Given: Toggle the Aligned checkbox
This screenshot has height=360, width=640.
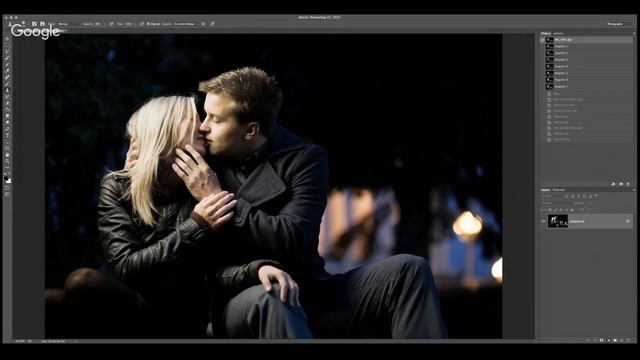Looking at the screenshot, I should [153, 24].
